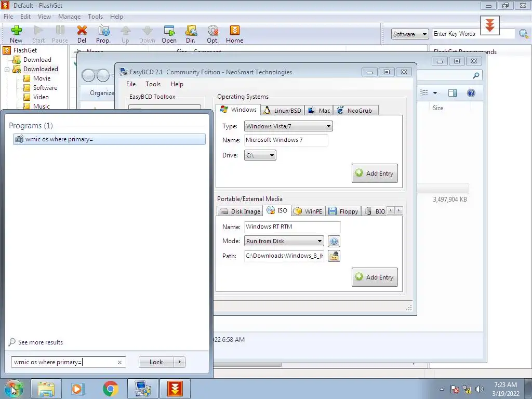Open Windows Media Player from the taskbar

tap(77, 389)
